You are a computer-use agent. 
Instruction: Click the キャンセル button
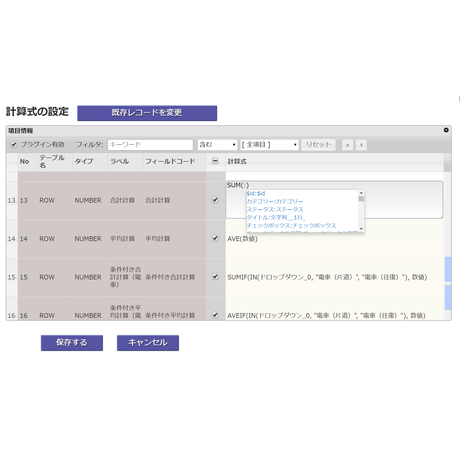pyautogui.click(x=148, y=343)
